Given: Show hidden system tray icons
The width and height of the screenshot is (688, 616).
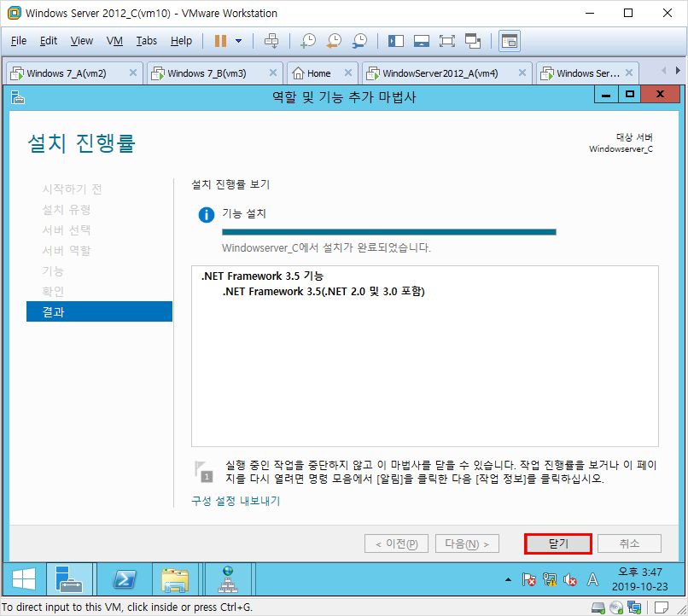Looking at the screenshot, I should [508, 579].
